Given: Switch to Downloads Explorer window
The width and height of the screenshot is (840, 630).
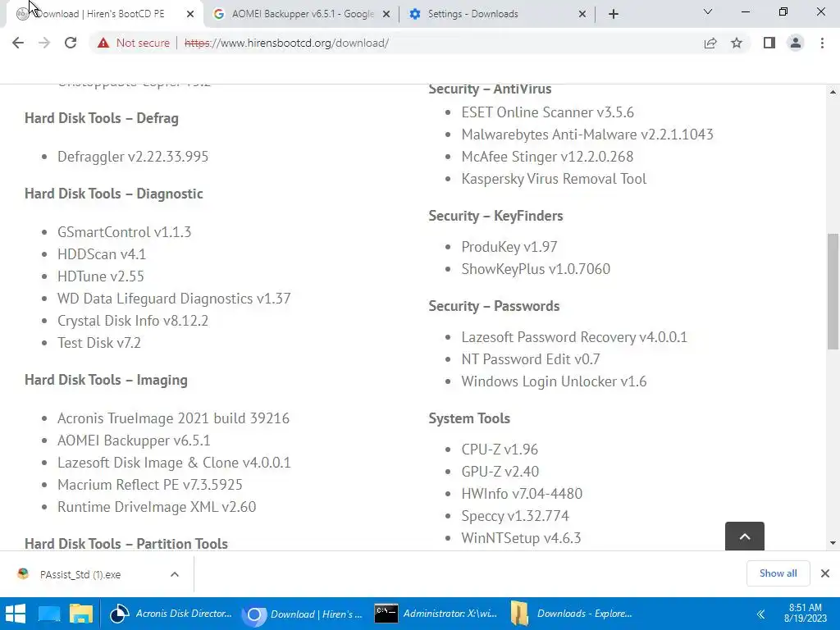Looking at the screenshot, I should coord(571,614).
